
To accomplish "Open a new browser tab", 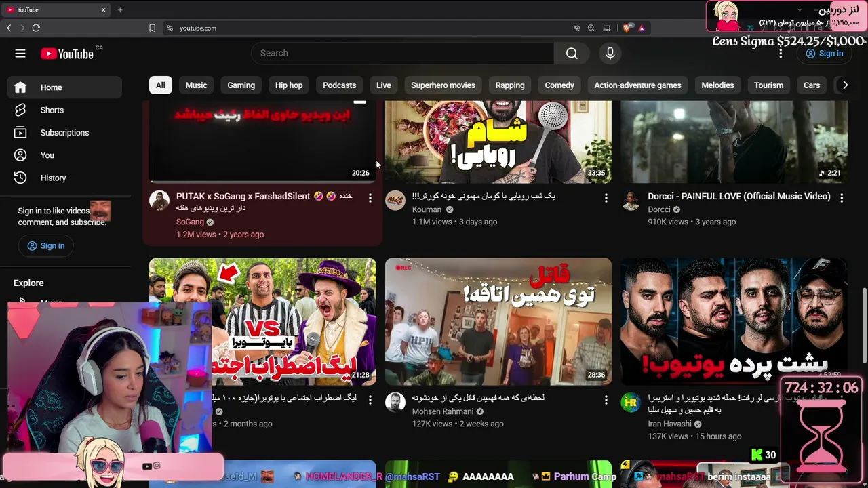I will click(120, 9).
